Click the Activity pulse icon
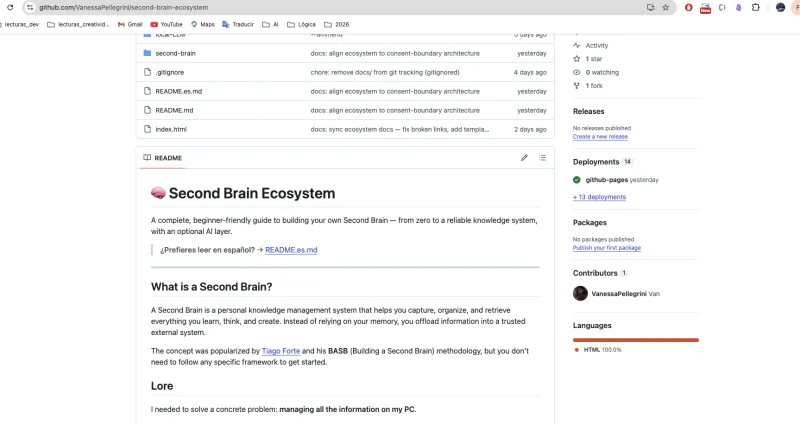 [577, 45]
